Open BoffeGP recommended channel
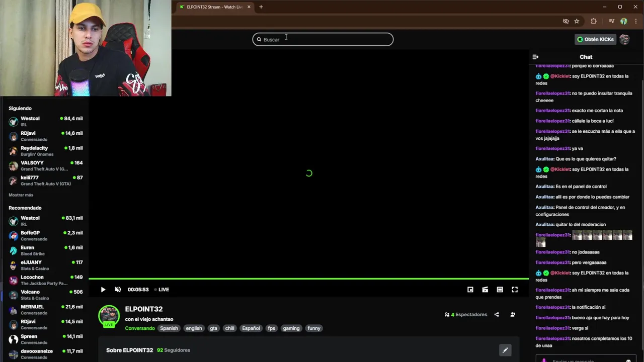This screenshot has width=644, height=362. point(45,236)
